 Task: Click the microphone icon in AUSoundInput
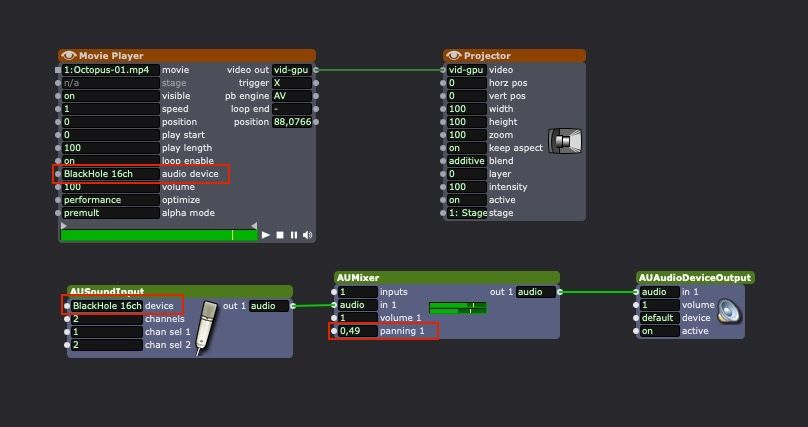click(x=207, y=327)
